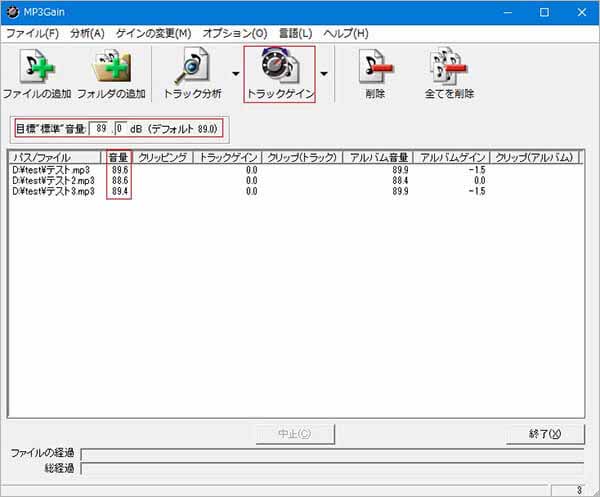
Task: Minimize the MP3Gain window
Action: click(x=508, y=12)
